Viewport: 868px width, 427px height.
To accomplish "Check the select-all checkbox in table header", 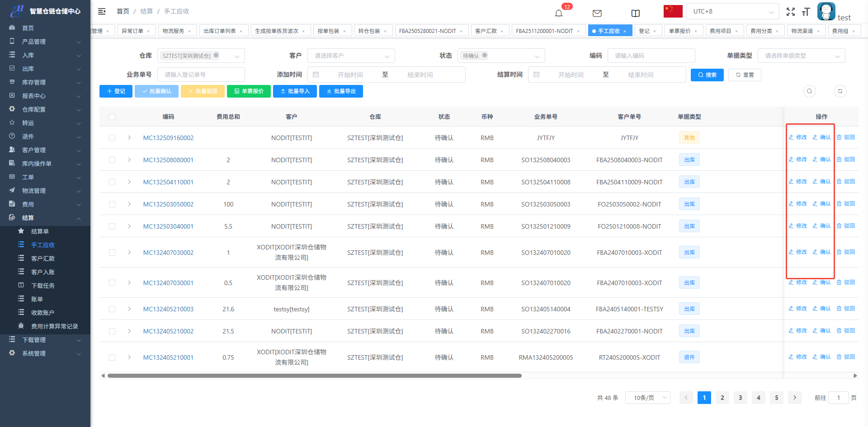I will point(112,117).
